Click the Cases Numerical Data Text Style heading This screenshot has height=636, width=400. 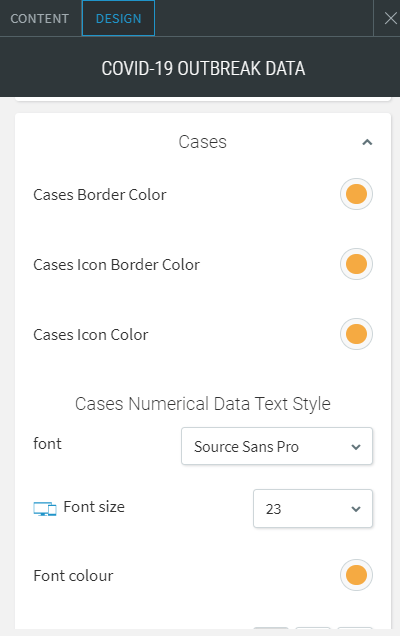point(203,404)
